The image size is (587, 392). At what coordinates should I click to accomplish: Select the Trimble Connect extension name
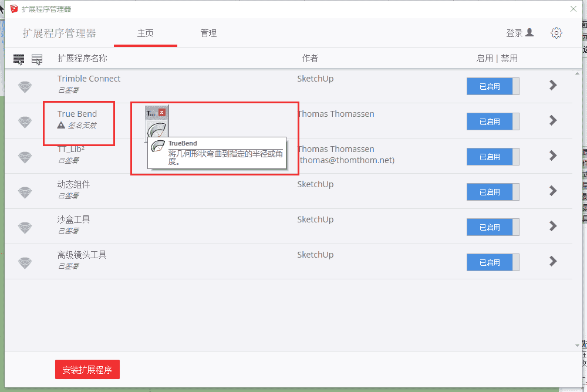[x=89, y=79]
